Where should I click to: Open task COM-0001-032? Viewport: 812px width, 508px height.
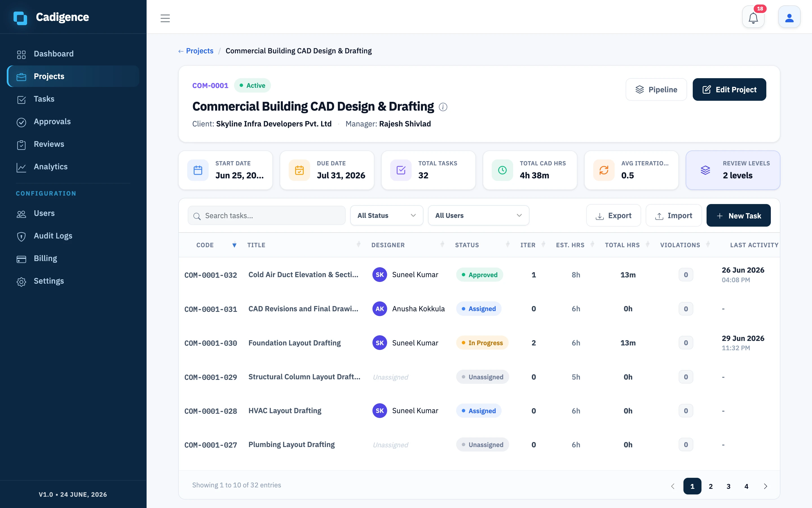(x=211, y=275)
